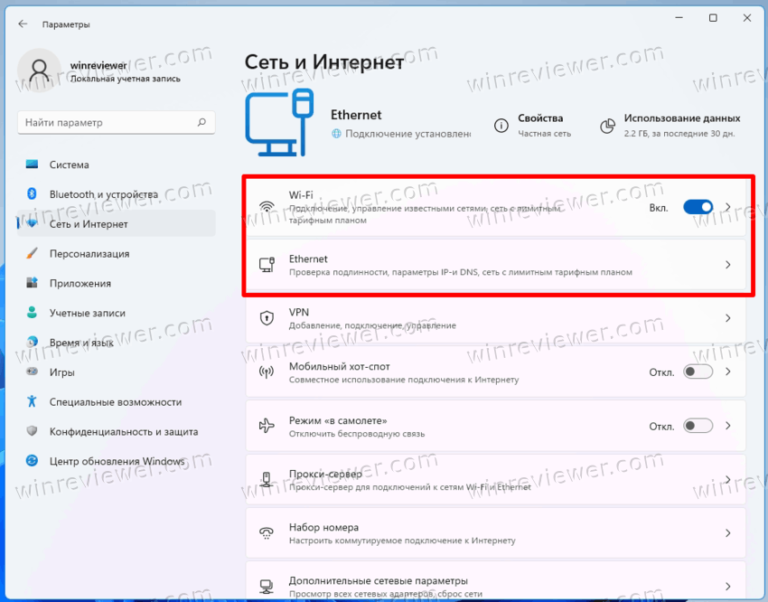Open VPN settings via chevron
Image resolution: width=768 pixels, height=602 pixels.
click(727, 318)
